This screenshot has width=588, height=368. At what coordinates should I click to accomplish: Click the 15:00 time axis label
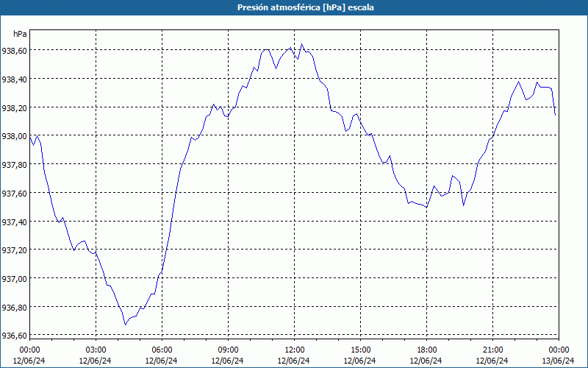[x=361, y=350]
